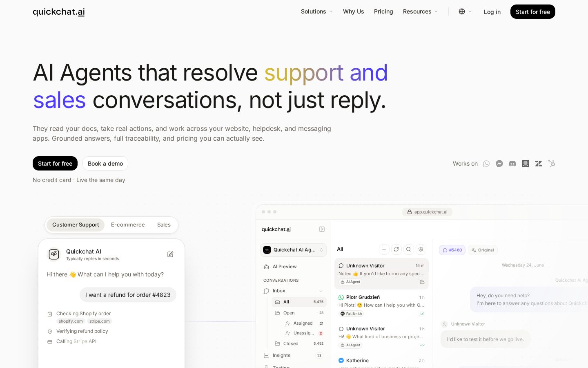Click the Unknown Visitor avatar in chat thread
Screen dimensions: 588x368
[x=444, y=324]
